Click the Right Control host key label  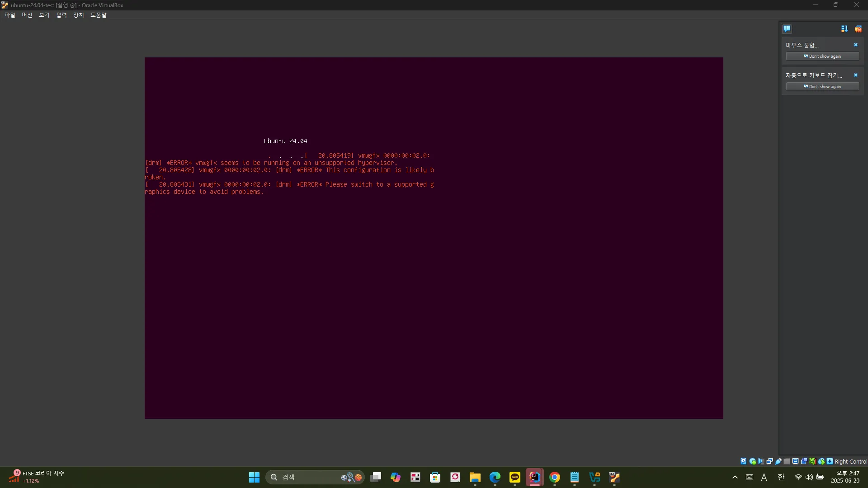851,461
